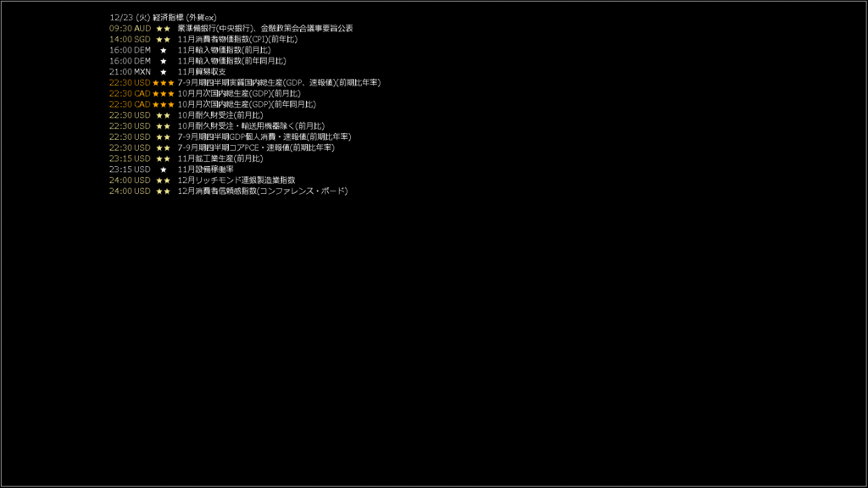This screenshot has width=868, height=488.
Task: Select GDP個人消費・速報値 row
Action: click(231, 136)
